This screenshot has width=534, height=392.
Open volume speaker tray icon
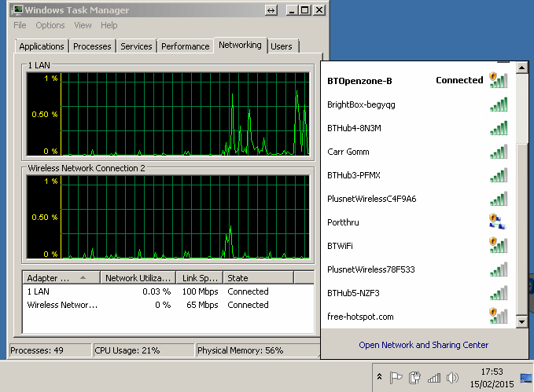pos(453,378)
